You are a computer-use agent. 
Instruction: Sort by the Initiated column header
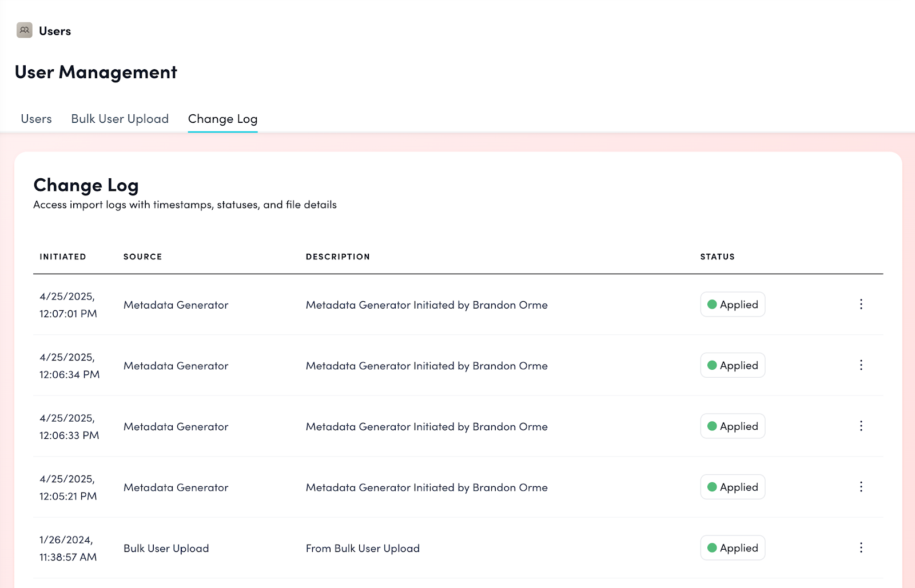click(x=63, y=257)
